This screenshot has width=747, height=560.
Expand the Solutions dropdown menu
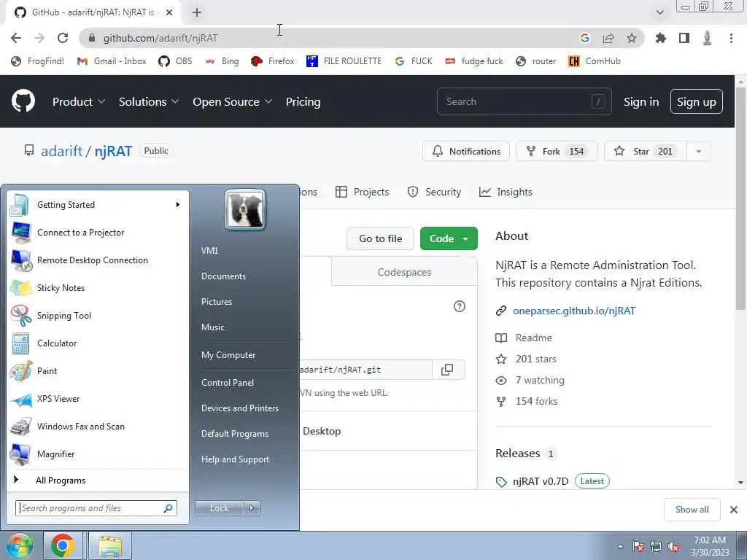tap(149, 102)
